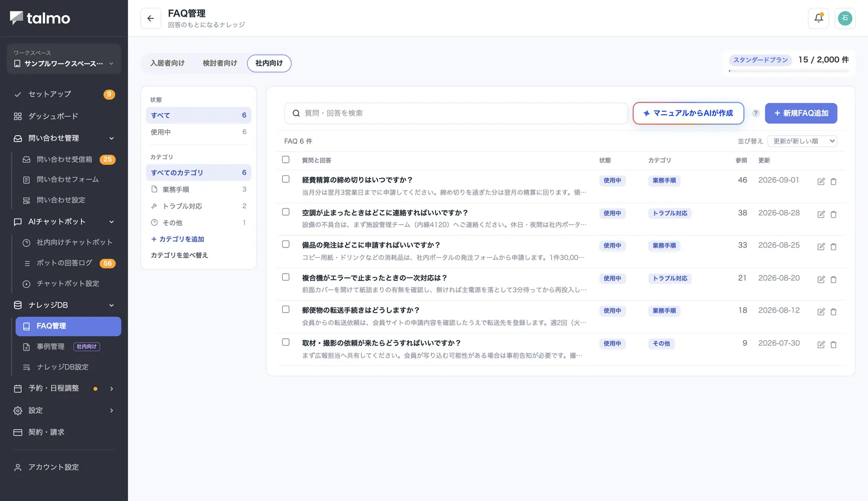Open 事例管理 in sidebar
Image resolution: width=868 pixels, height=501 pixels.
[x=68, y=346]
